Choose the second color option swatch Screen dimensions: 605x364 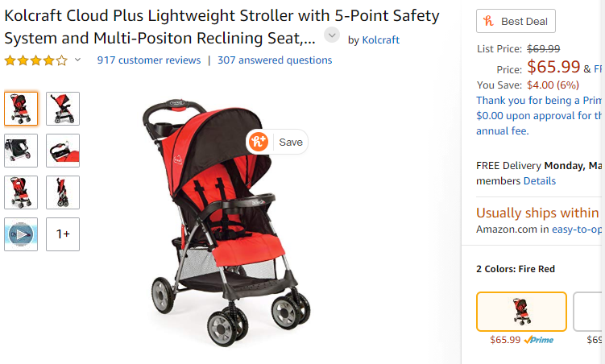tap(589, 312)
